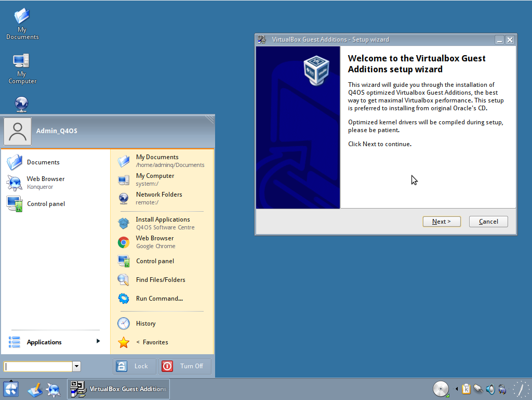Launch Google Chrome Web Browser entry
532x400 pixels.
(162, 242)
